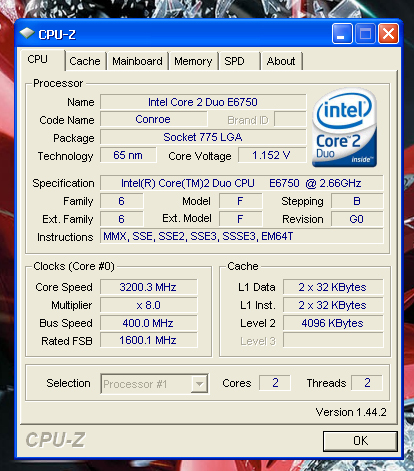Click the Cores value field

coord(275,383)
